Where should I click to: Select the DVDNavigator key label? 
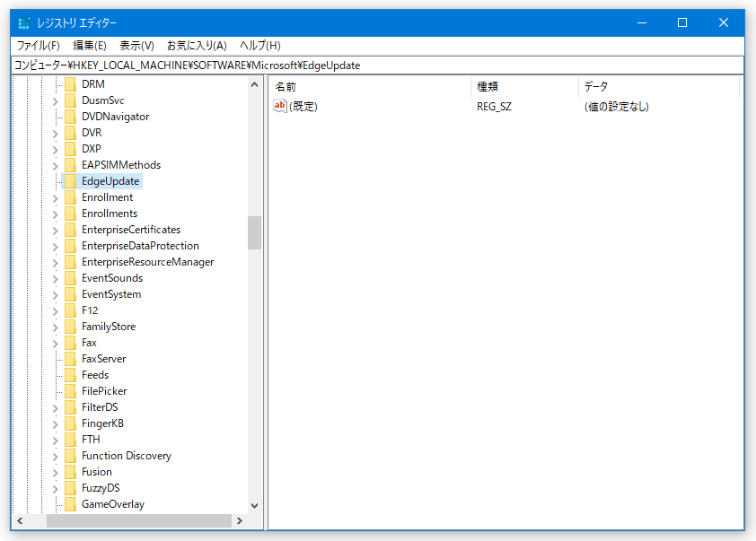[115, 117]
